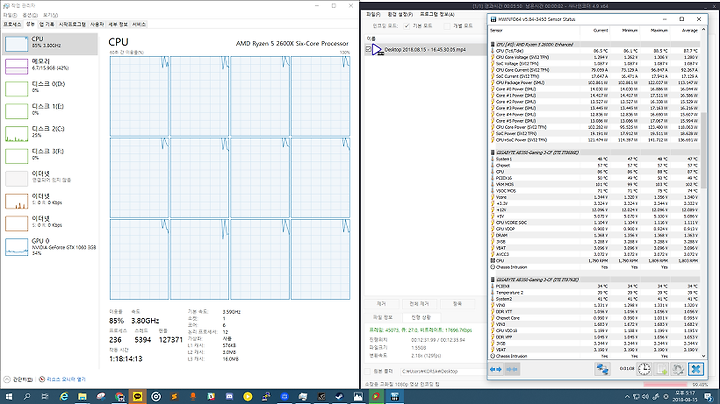Click the Resource Monitor icon at bottom
This screenshot has width=720, height=404.
point(42,379)
